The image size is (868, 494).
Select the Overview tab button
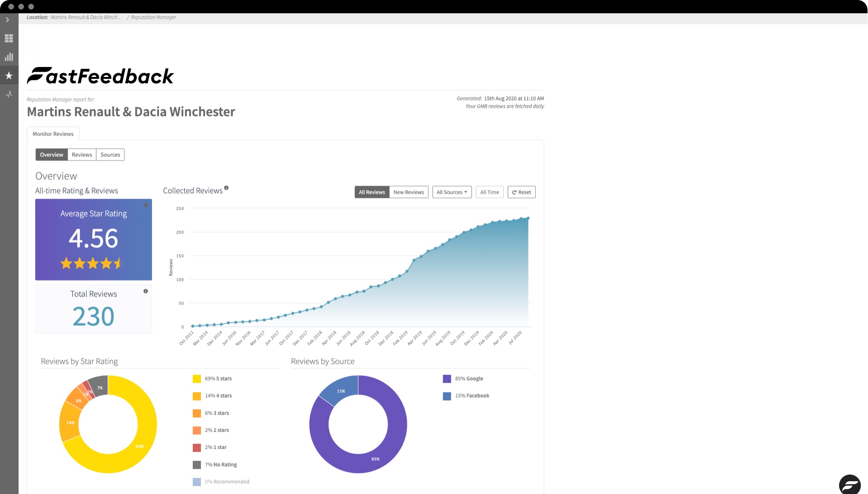point(52,155)
